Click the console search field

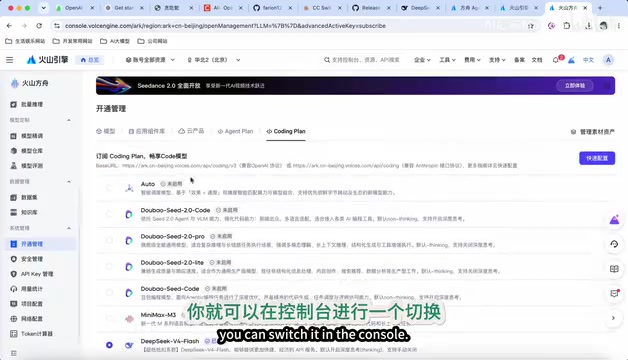click(362, 60)
